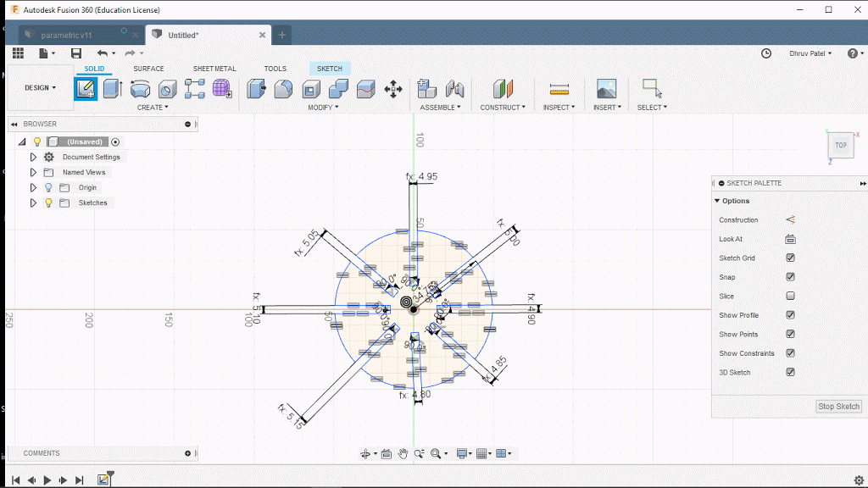Select the Joint tool

pyautogui.click(x=454, y=89)
